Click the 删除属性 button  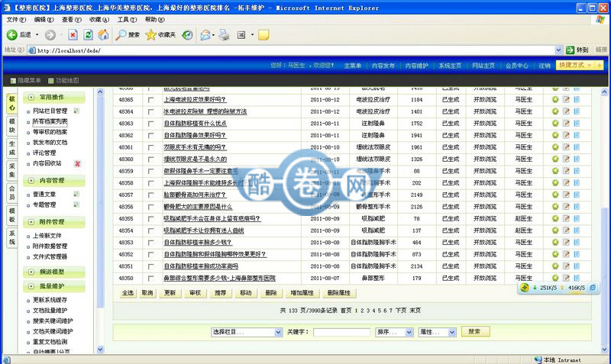(x=338, y=293)
